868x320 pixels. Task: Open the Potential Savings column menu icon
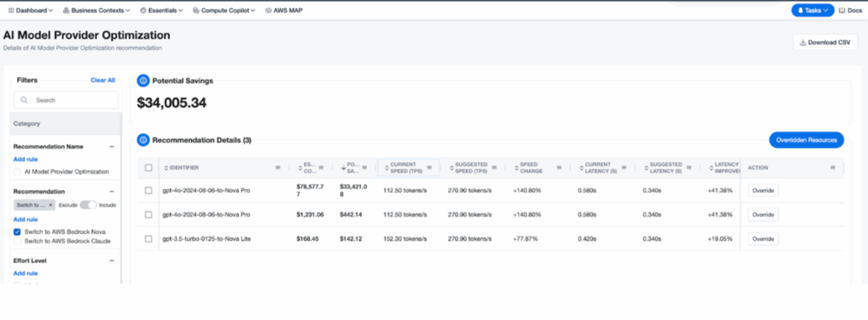(x=364, y=168)
